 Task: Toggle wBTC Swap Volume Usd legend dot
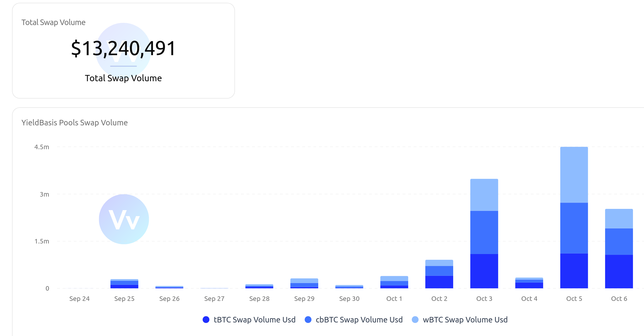click(x=415, y=319)
